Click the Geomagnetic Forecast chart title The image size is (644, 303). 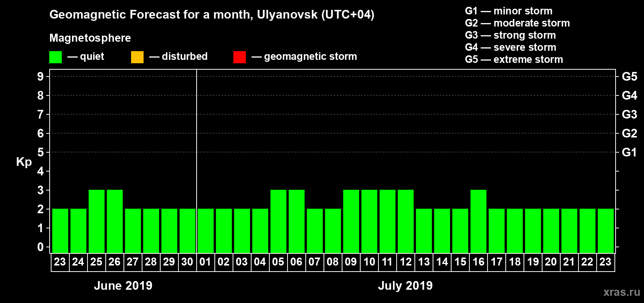point(212,15)
